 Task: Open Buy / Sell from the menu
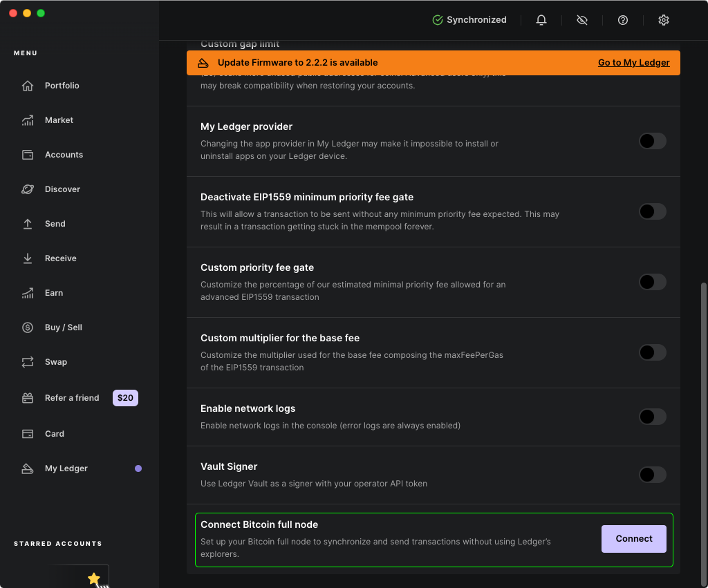[63, 328]
